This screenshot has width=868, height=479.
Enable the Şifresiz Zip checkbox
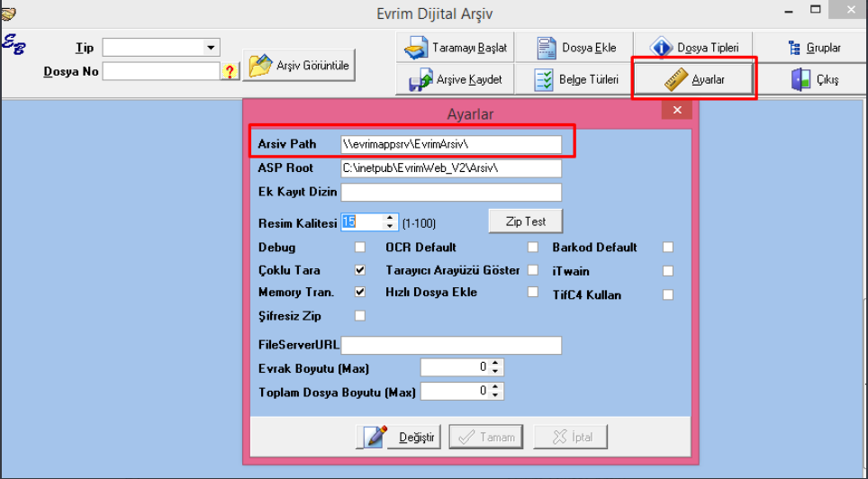(x=360, y=316)
